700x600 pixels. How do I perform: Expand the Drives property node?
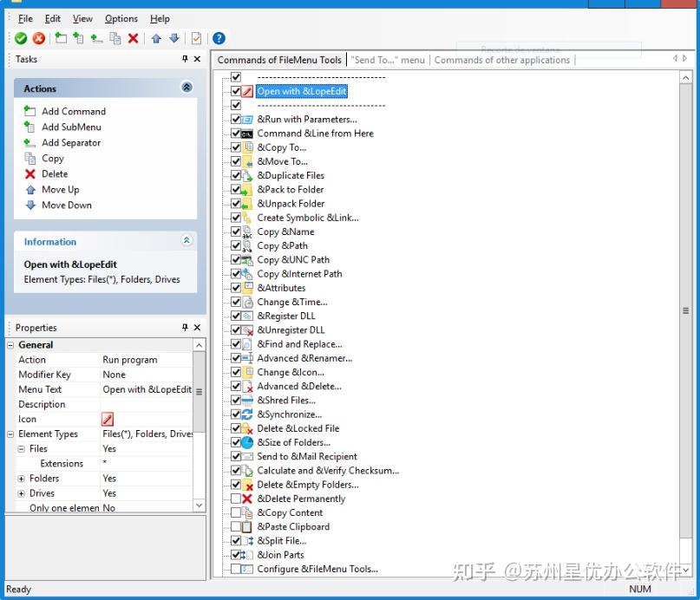(x=21, y=493)
